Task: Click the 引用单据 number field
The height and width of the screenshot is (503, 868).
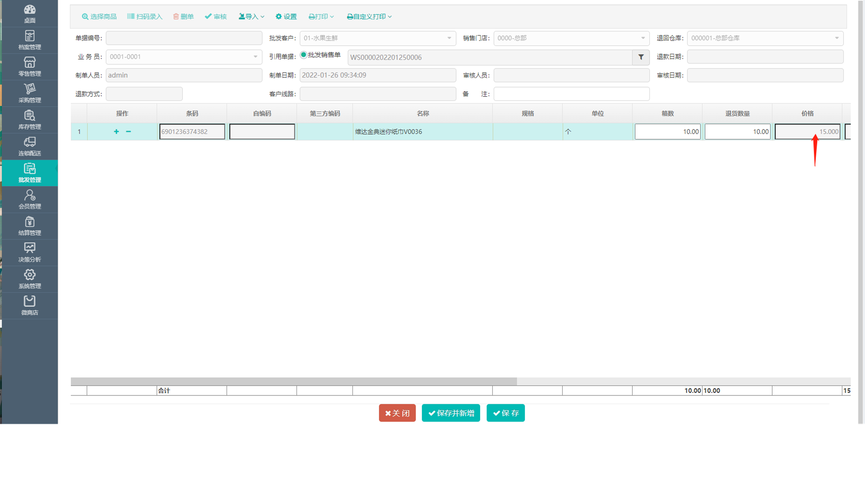Action: point(490,57)
